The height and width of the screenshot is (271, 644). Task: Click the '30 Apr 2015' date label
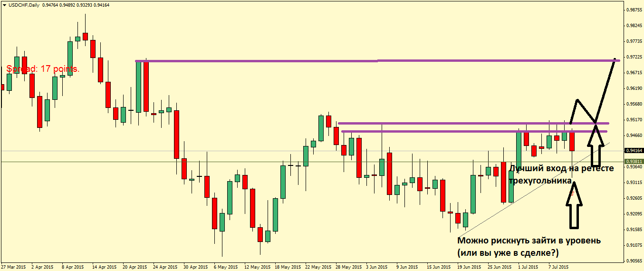pyautogui.click(x=195, y=267)
